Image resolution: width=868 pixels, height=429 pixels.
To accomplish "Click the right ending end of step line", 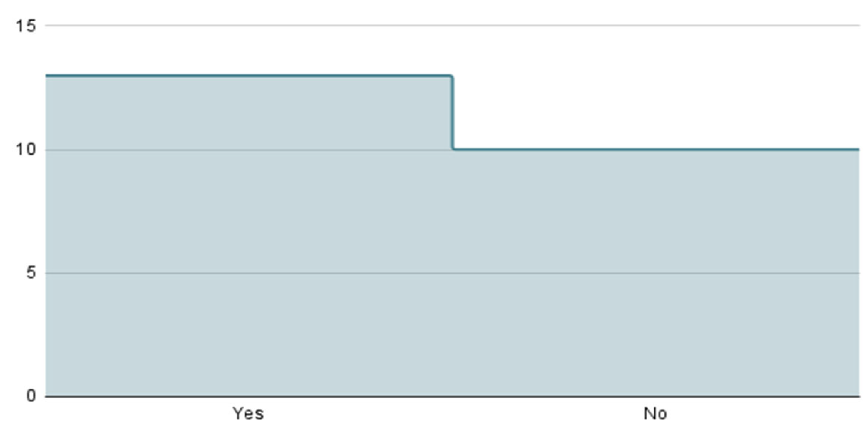I will [x=858, y=149].
